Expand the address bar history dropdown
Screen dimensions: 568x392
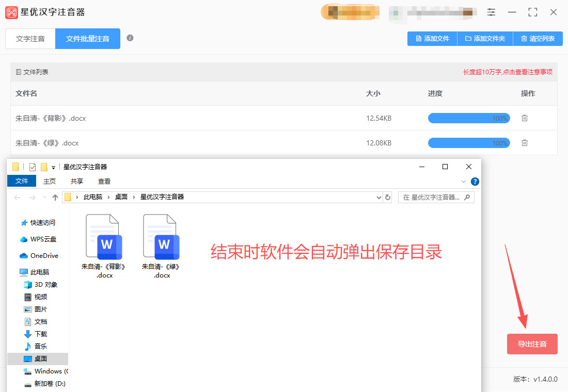(x=378, y=197)
